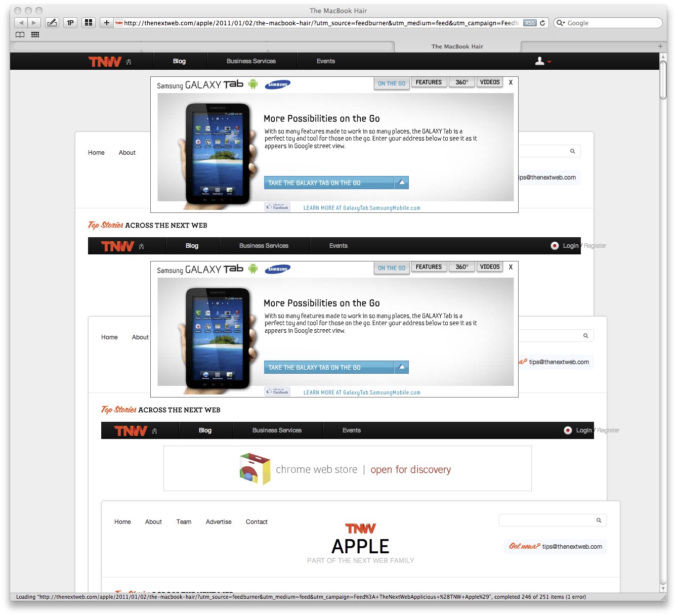Image resolution: width=677 pixels, height=616 pixels.
Task: Click search magnifier in bottom search box
Action: pos(599,520)
